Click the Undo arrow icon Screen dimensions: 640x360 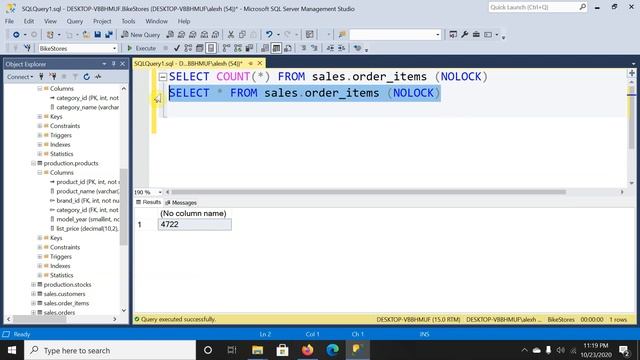[269, 35]
